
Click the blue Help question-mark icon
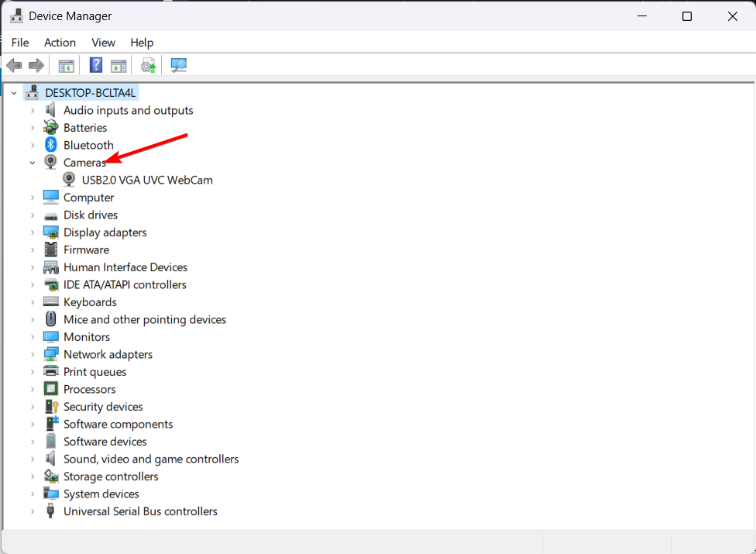click(x=96, y=64)
